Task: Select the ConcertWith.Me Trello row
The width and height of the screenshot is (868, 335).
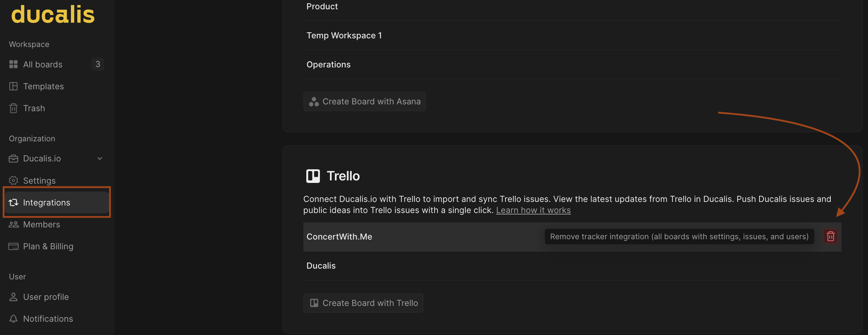Action: 572,237
